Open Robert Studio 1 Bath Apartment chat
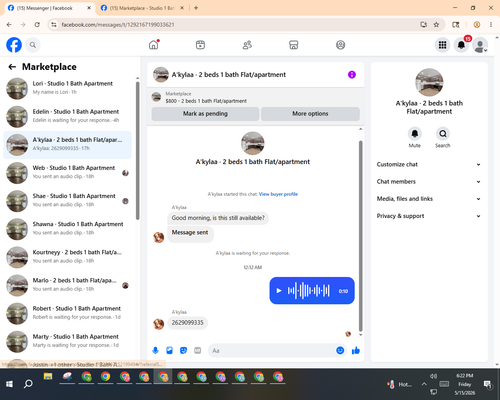 (x=67, y=314)
